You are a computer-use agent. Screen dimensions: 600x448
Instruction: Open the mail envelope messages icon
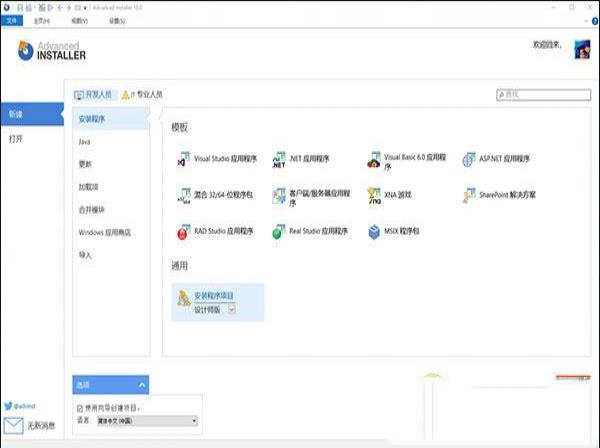click(13, 425)
